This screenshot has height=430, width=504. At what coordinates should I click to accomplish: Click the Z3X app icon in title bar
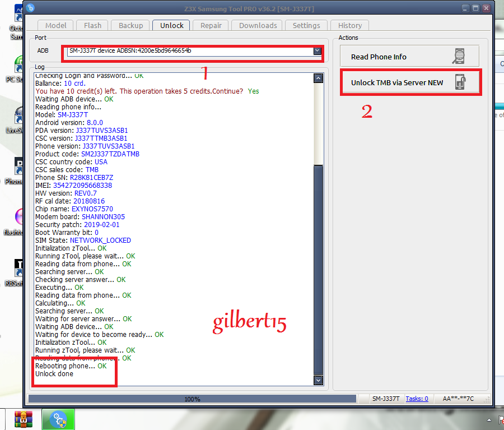(x=30, y=8)
